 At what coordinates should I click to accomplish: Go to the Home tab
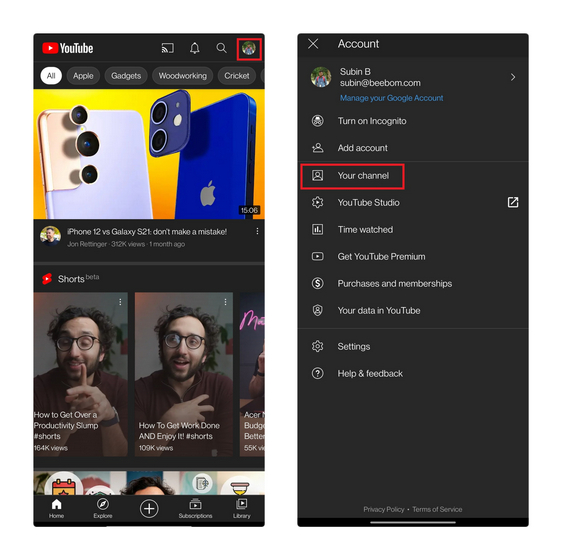click(57, 509)
